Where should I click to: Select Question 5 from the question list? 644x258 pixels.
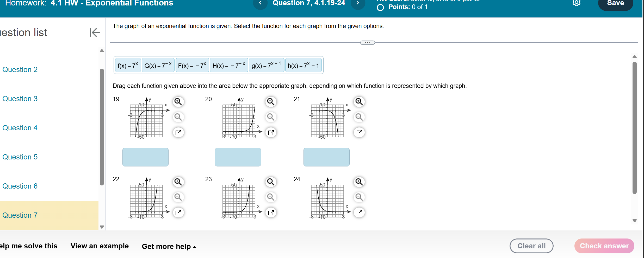click(20, 157)
